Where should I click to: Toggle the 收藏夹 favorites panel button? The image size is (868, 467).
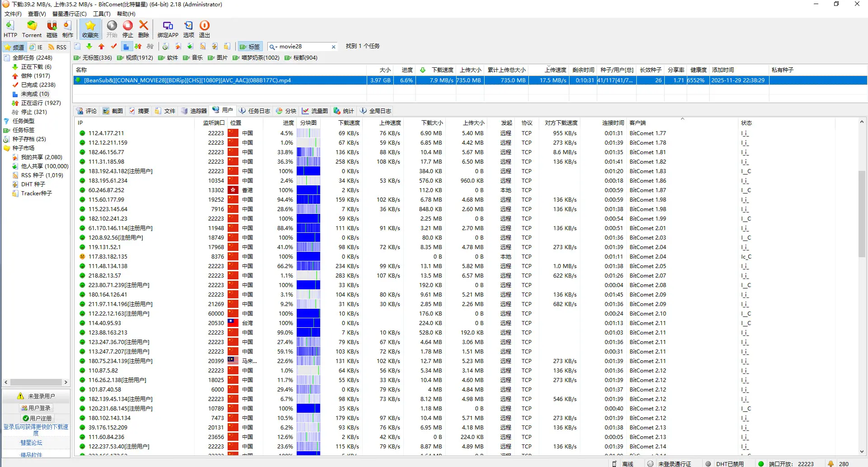pos(90,29)
